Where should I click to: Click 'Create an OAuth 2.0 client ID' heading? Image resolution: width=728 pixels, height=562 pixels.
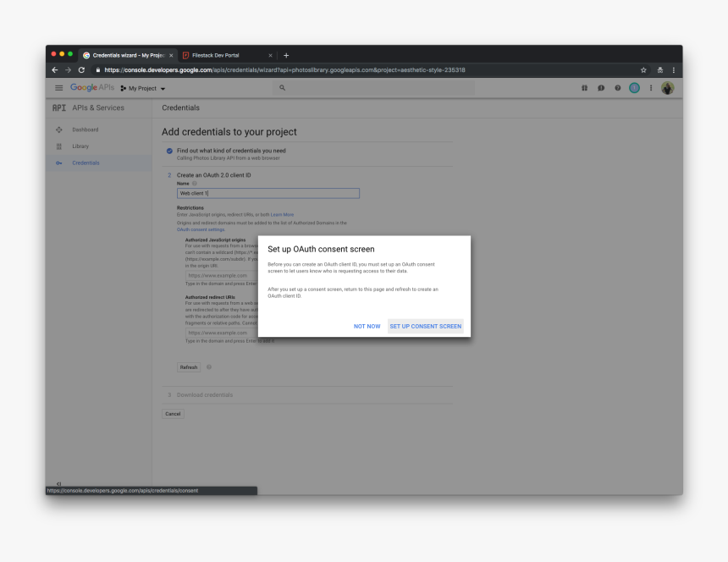click(213, 175)
